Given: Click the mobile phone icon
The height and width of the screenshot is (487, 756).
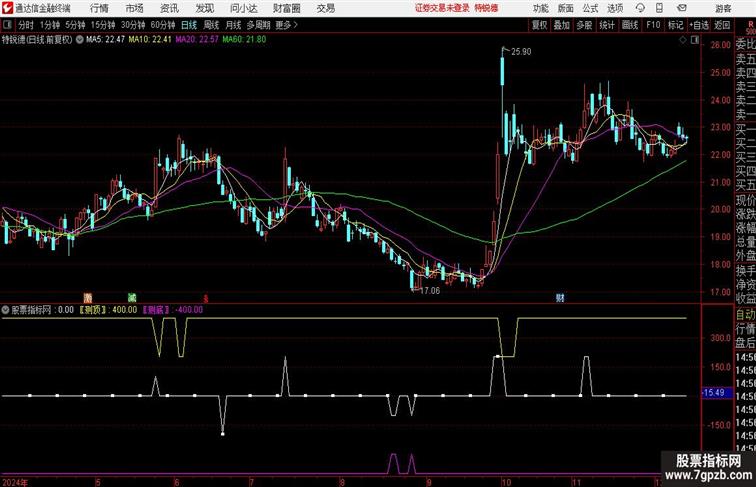Looking at the screenshot, I should tap(659, 8).
